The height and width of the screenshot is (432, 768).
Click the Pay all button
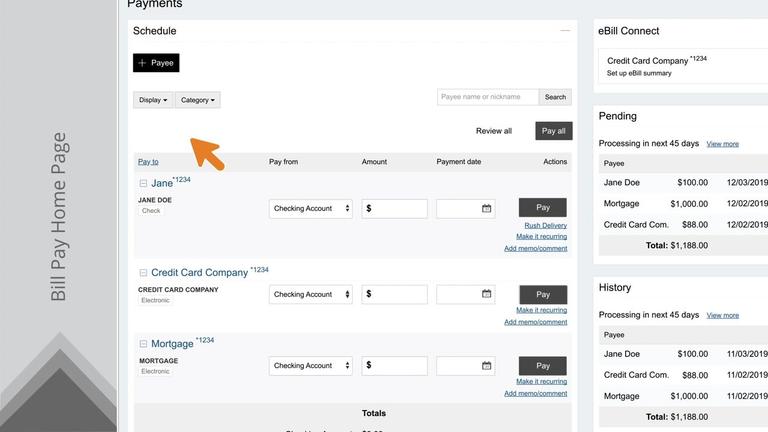pyautogui.click(x=553, y=131)
